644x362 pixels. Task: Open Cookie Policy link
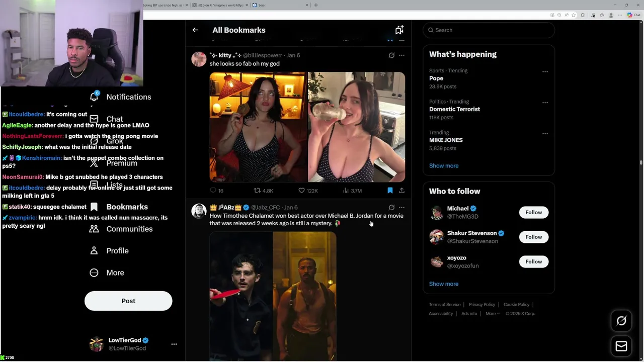click(x=517, y=305)
